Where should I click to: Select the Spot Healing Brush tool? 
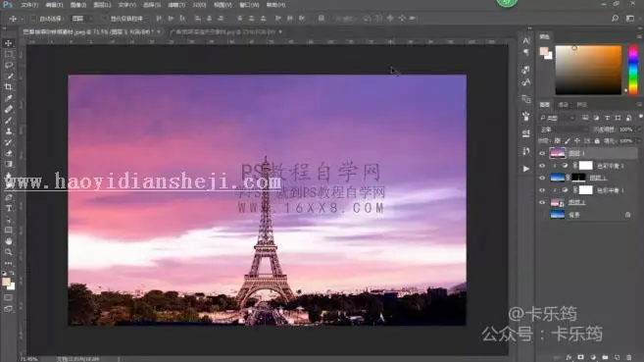coord(8,109)
